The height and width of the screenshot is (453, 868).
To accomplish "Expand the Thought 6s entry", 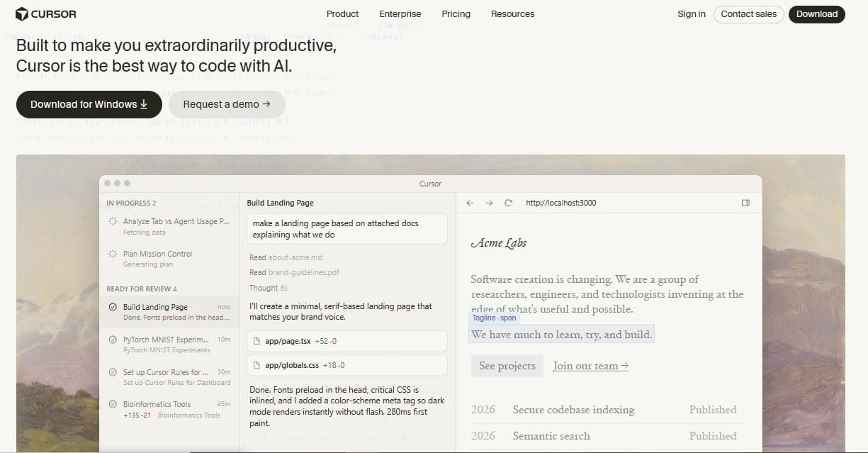I will (269, 288).
